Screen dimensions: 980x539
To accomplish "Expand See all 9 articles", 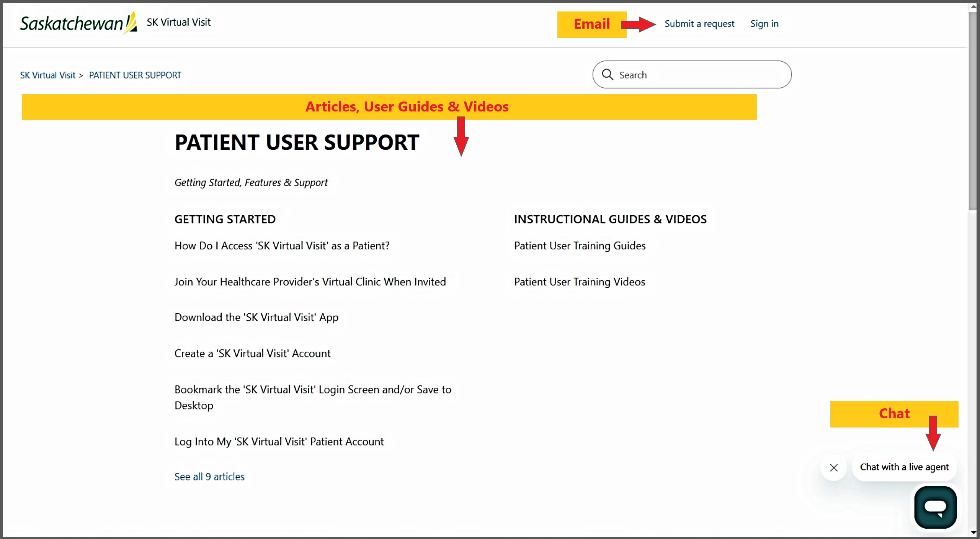I will coord(209,477).
